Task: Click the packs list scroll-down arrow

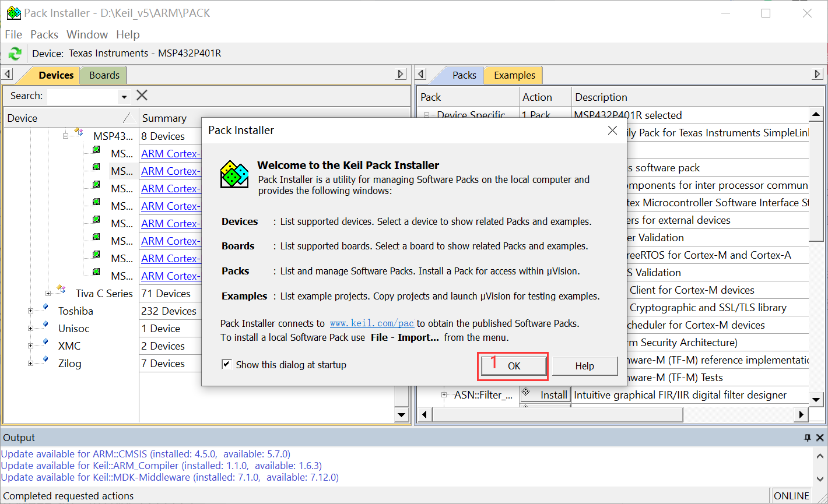Action: coord(816,400)
